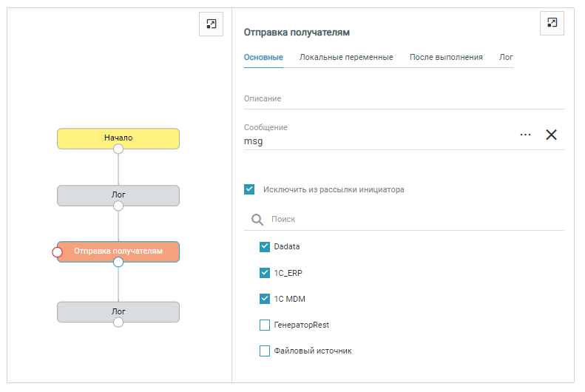Viewport: 585px width, 392px height.
Task: Select the first Лог node
Action: 118,195
